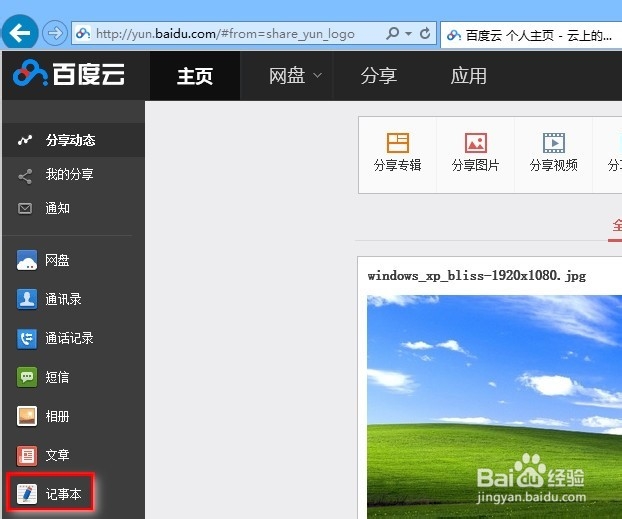This screenshot has height=519, width=622.
Task: Click the site favicon in address bar
Action: coord(83,33)
